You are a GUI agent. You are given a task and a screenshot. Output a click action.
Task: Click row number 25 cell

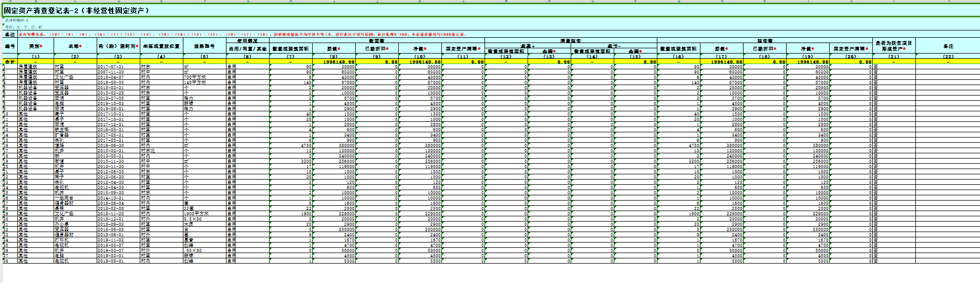(10, 193)
